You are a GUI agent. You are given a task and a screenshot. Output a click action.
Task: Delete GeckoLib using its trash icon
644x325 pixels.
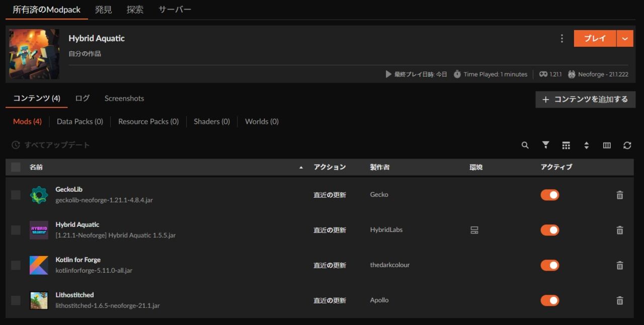pyautogui.click(x=619, y=195)
